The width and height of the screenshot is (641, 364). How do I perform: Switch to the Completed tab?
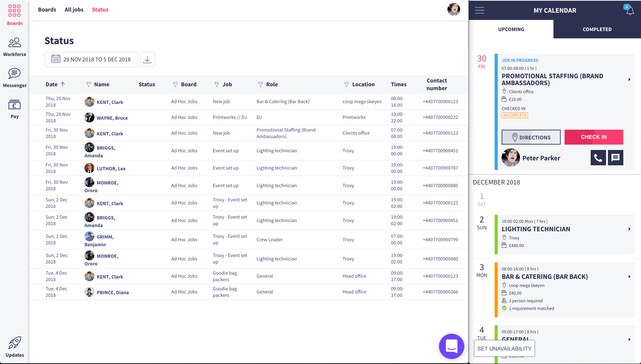(597, 29)
